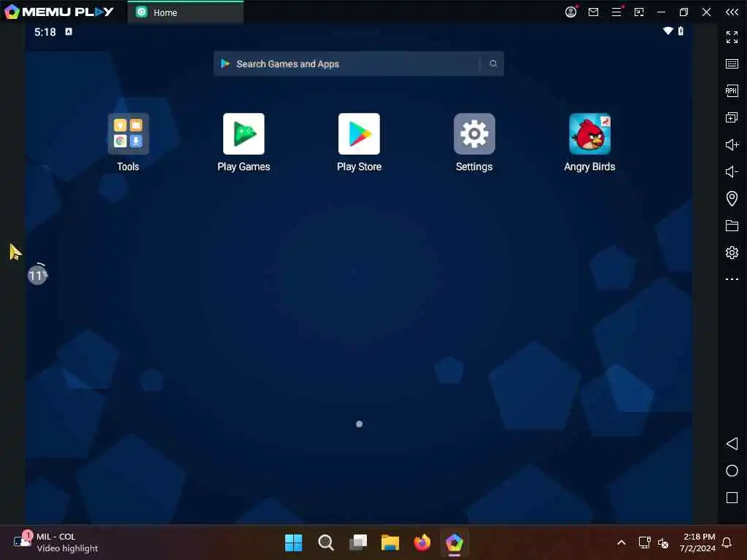This screenshot has width=747, height=560.
Task: Collapse the sidebar with triple chevron
Action: pyautogui.click(x=732, y=12)
